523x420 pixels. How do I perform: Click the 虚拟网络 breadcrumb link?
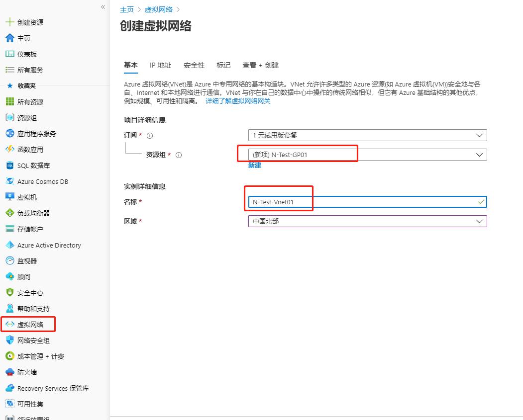click(158, 9)
